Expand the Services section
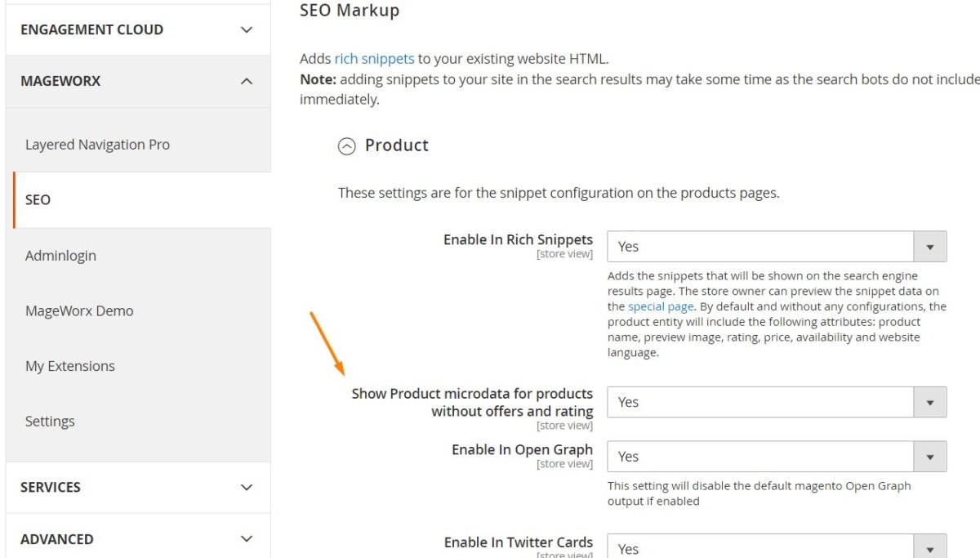 tap(137, 487)
